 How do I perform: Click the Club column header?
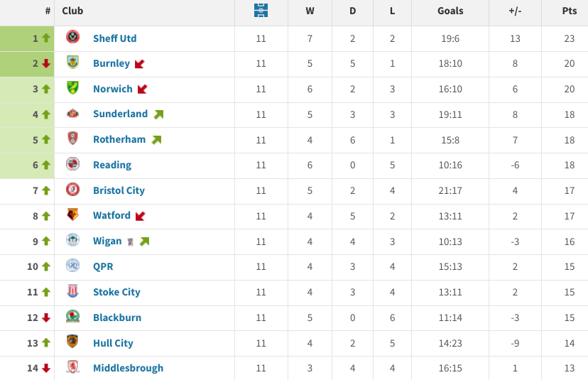[x=72, y=11]
